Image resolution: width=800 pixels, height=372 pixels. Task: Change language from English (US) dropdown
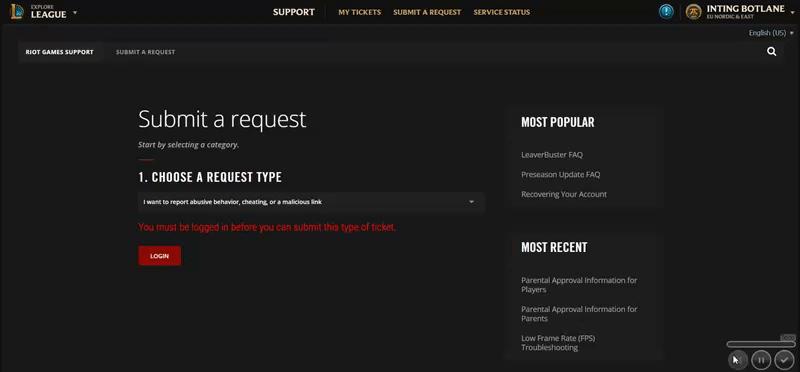[771, 33]
